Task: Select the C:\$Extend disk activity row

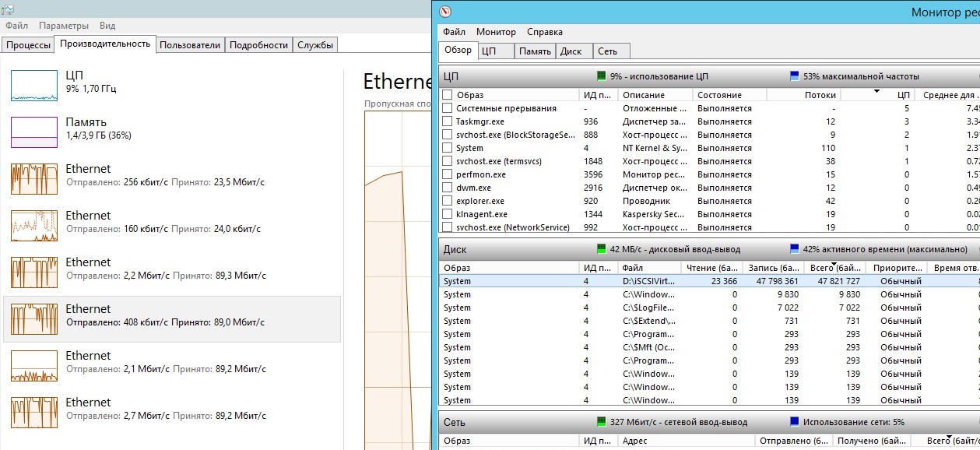Action: [x=709, y=321]
